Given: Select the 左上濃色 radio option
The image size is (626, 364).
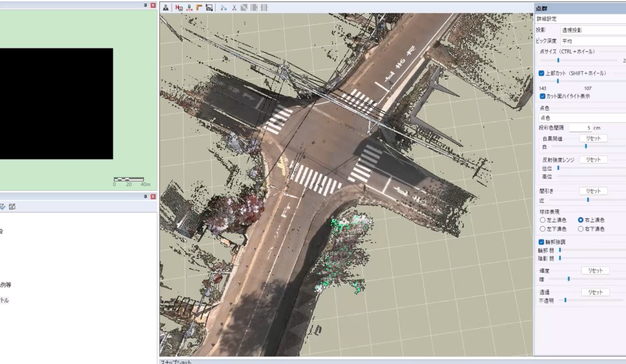Looking at the screenshot, I should [x=543, y=220].
